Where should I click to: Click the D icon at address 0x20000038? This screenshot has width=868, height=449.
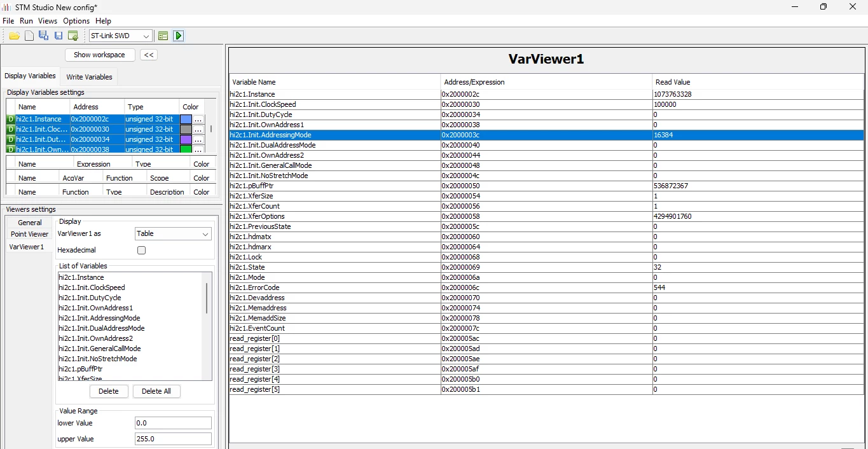(11, 149)
